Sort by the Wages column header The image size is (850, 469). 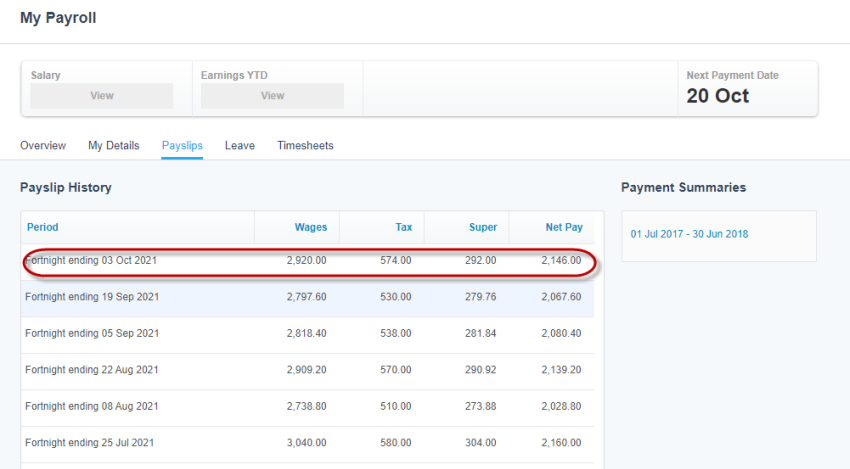(x=311, y=227)
